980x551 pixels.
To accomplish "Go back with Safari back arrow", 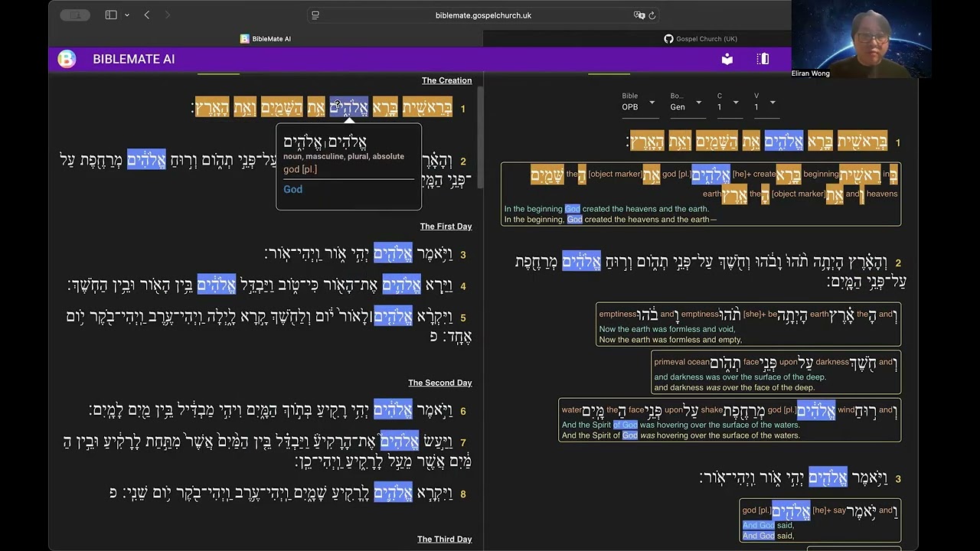I will click(147, 15).
